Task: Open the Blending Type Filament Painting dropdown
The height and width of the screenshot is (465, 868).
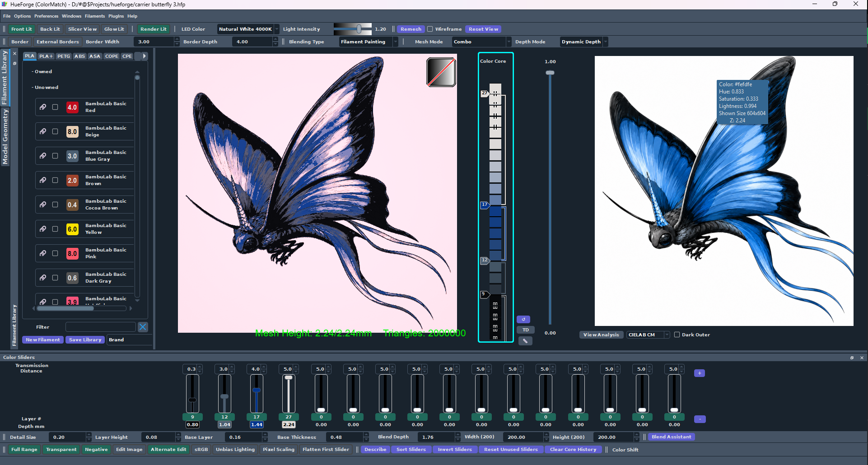Action: [x=369, y=42]
